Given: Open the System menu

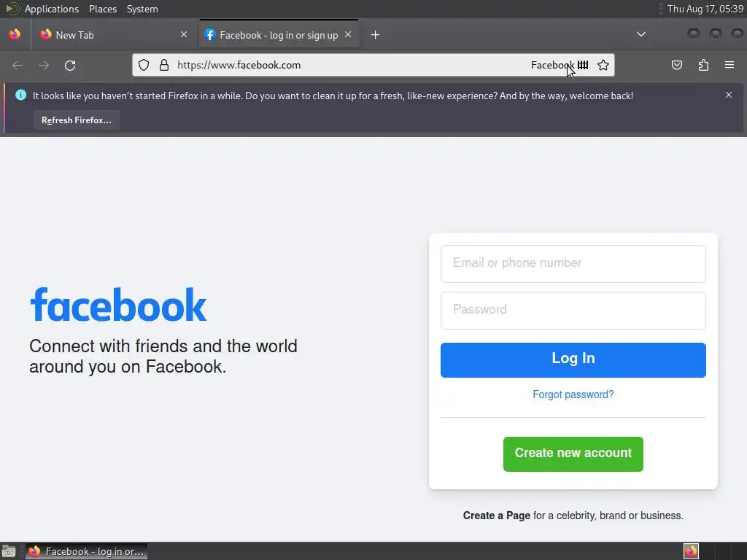Looking at the screenshot, I should pyautogui.click(x=142, y=9).
